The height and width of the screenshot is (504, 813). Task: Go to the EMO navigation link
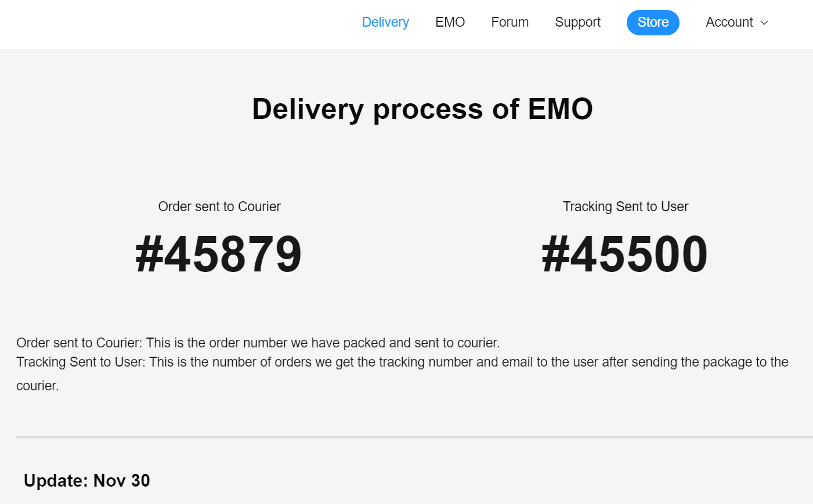tap(450, 22)
